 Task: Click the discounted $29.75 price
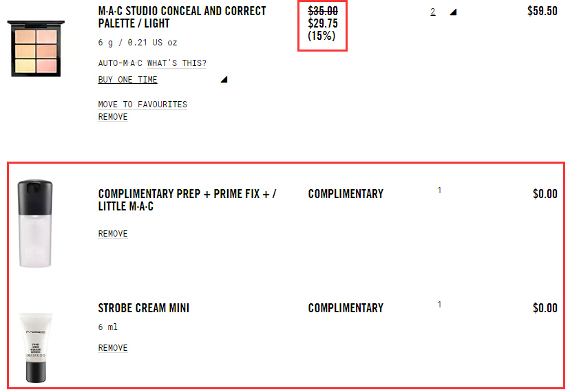[322, 23]
